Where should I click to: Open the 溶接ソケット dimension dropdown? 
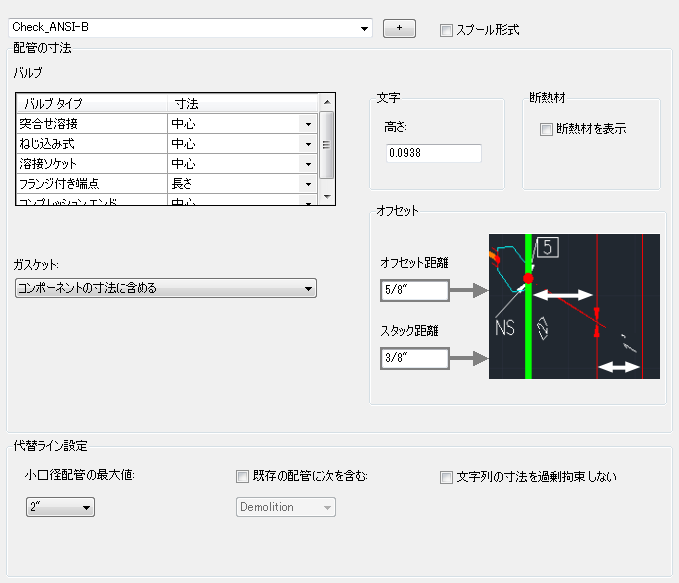pos(308,164)
